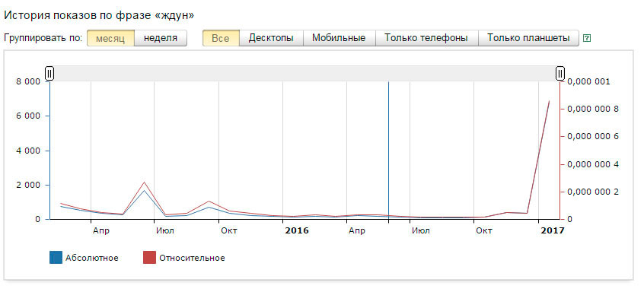The image size is (644, 292).
Task: Toggle the red Относительное legend swatch
Action: click(149, 258)
